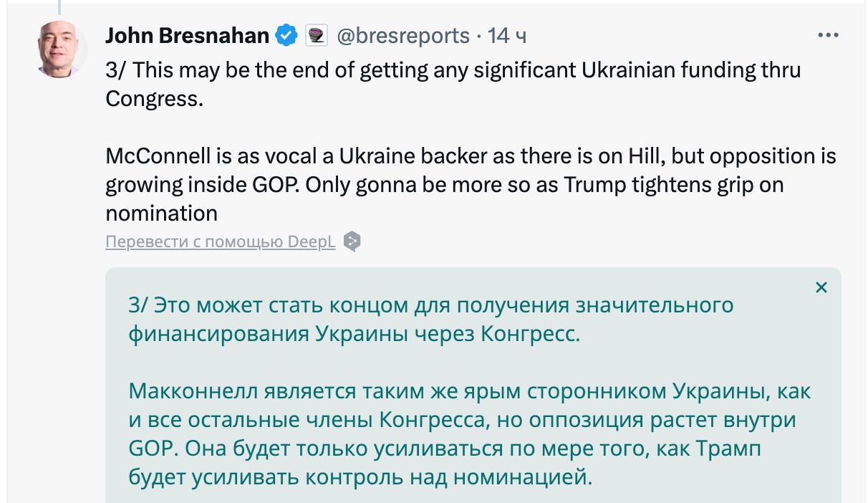The image size is (868, 503).
Task: Click "Перевести с помощью DeepL" link
Action: point(220,241)
